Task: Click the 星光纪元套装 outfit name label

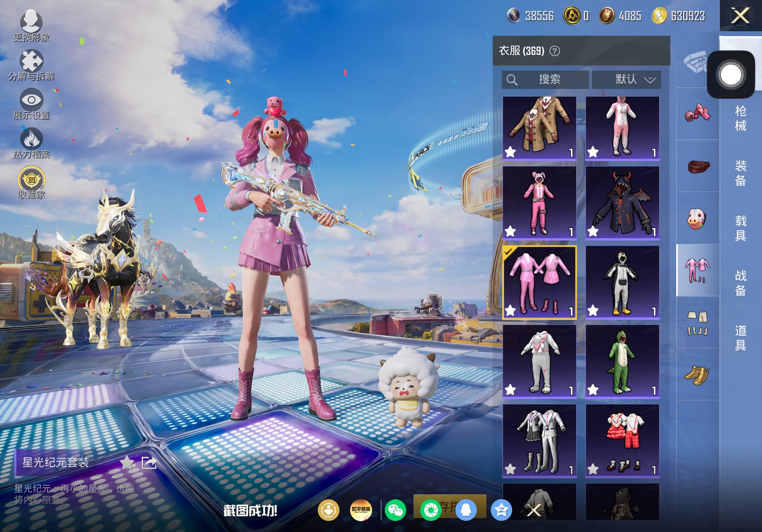Action: point(56,462)
